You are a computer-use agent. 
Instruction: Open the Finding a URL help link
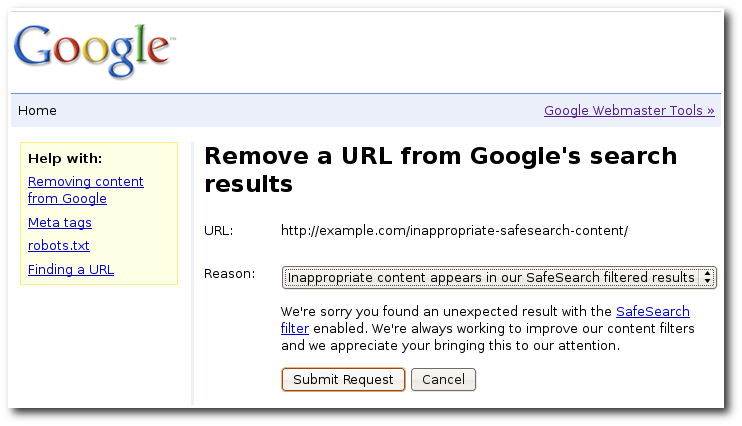(71, 269)
